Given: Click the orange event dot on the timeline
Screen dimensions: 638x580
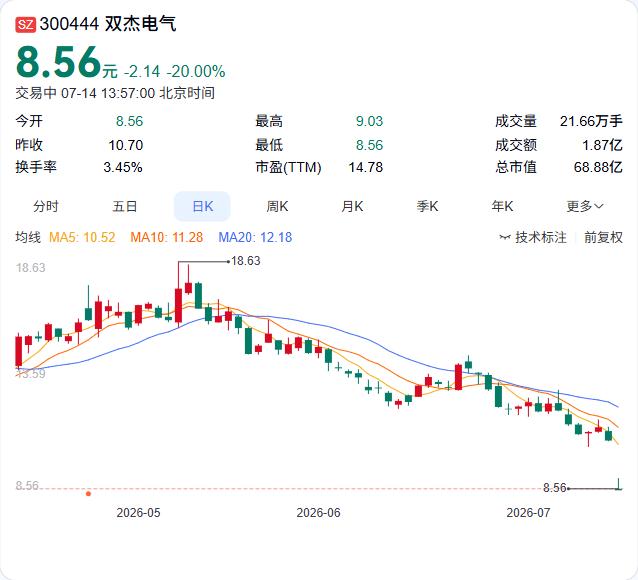Looking at the screenshot, I should [x=88, y=494].
